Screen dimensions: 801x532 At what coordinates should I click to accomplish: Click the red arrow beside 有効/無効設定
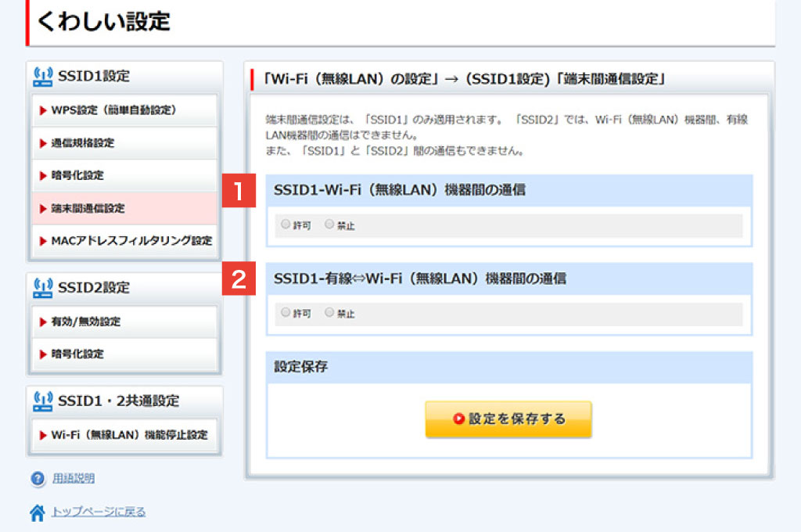(43, 322)
